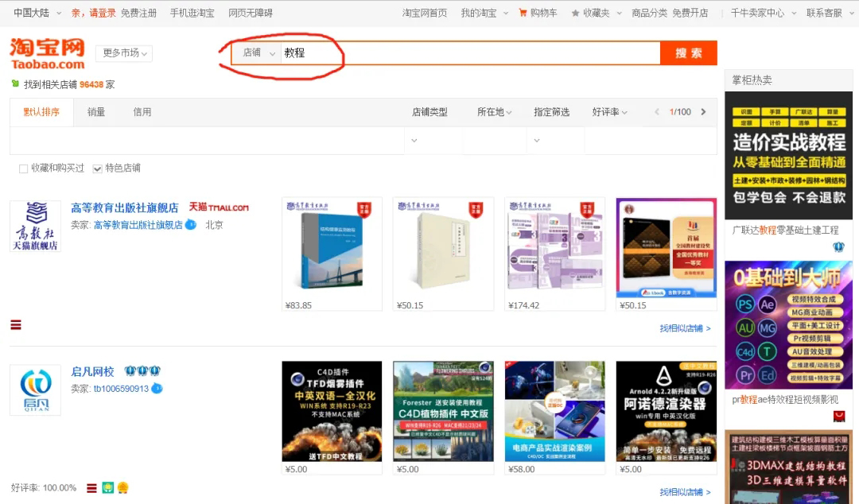Open 好评率 filter dropdown
The width and height of the screenshot is (859, 504).
[609, 112]
